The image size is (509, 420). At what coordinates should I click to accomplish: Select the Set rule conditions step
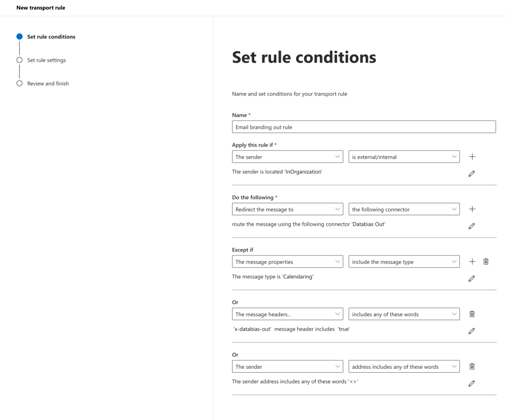click(51, 37)
